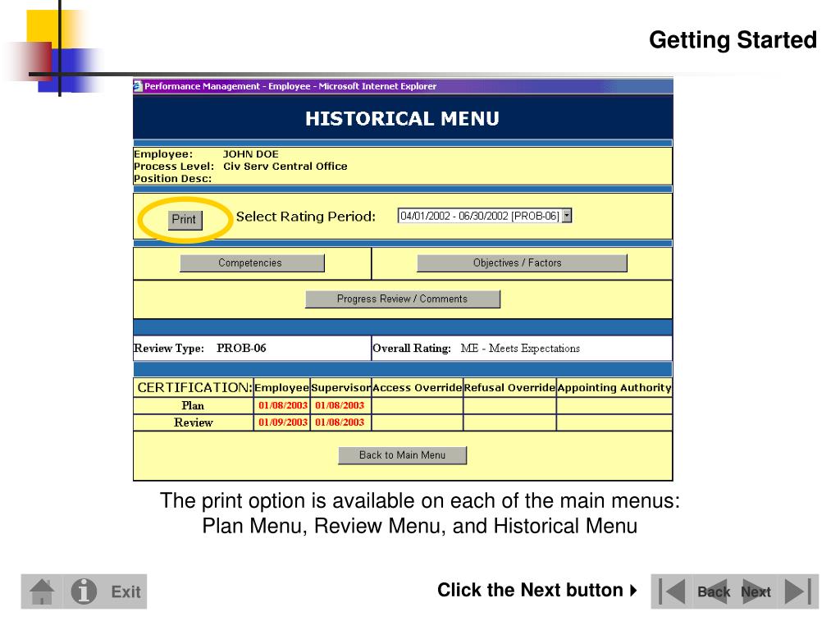Screen dimensions: 840x630
Task: Click the Supervisor column header
Action: coord(340,388)
